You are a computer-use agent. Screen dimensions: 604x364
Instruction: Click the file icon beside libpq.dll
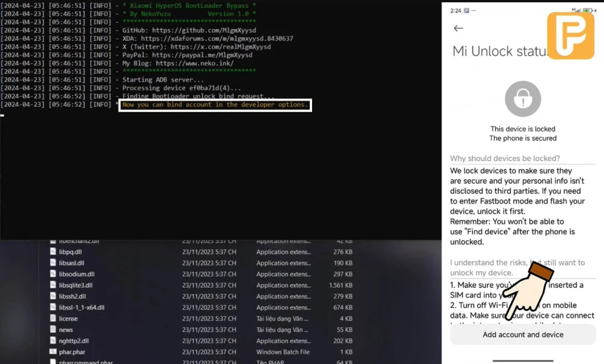click(x=52, y=252)
